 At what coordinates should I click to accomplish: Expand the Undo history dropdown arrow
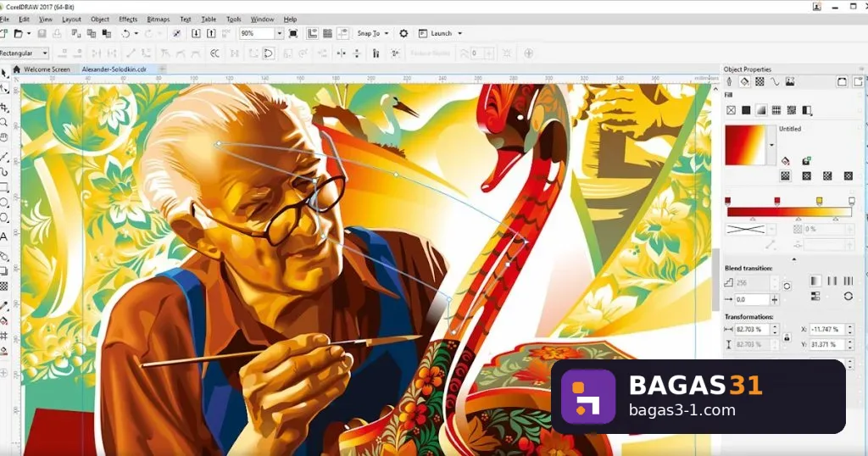tap(136, 34)
